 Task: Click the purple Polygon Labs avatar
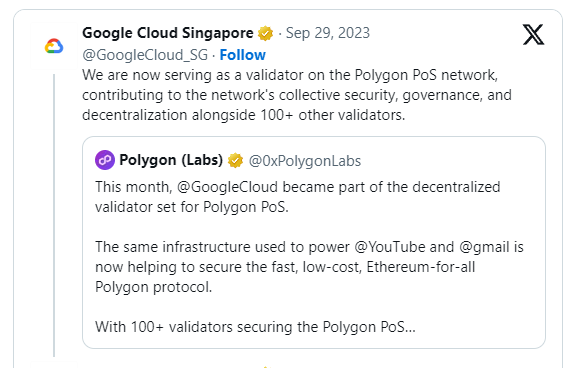[105, 160]
